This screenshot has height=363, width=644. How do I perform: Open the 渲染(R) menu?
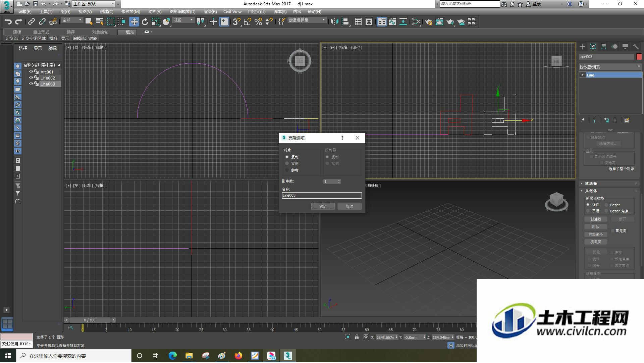pos(210,11)
